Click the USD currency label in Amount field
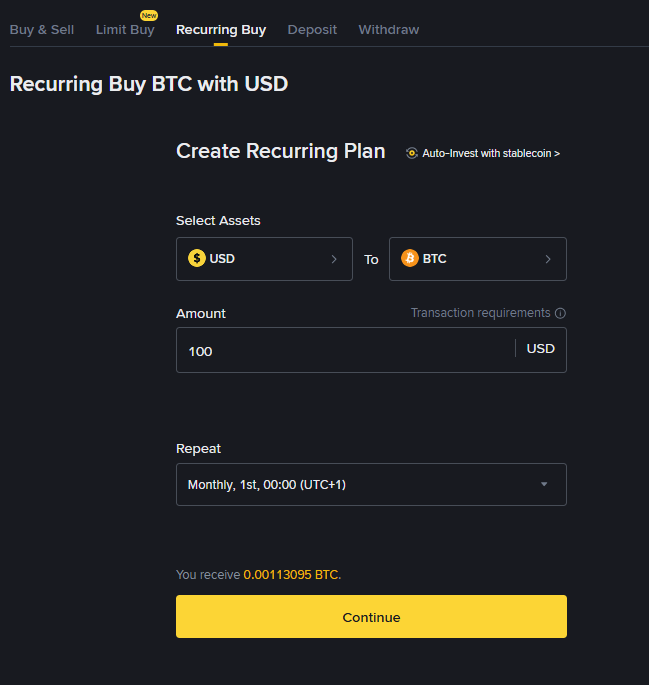Image resolution: width=649 pixels, height=685 pixels. tap(541, 349)
